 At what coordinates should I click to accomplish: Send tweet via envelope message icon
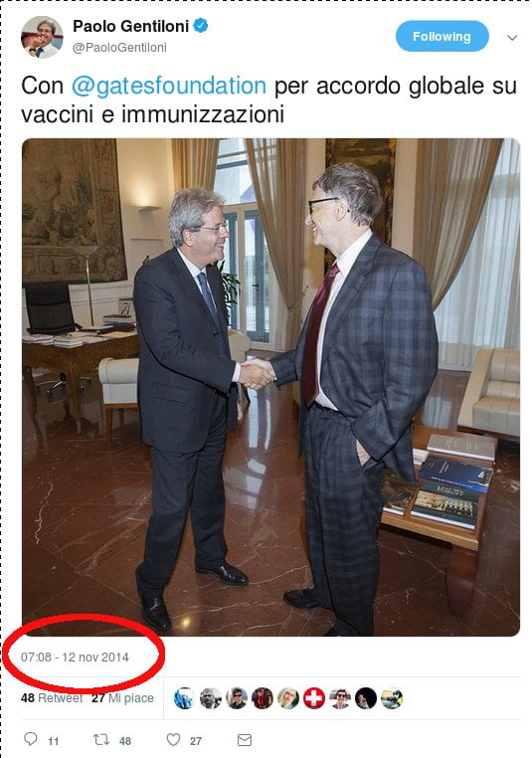tap(245, 740)
